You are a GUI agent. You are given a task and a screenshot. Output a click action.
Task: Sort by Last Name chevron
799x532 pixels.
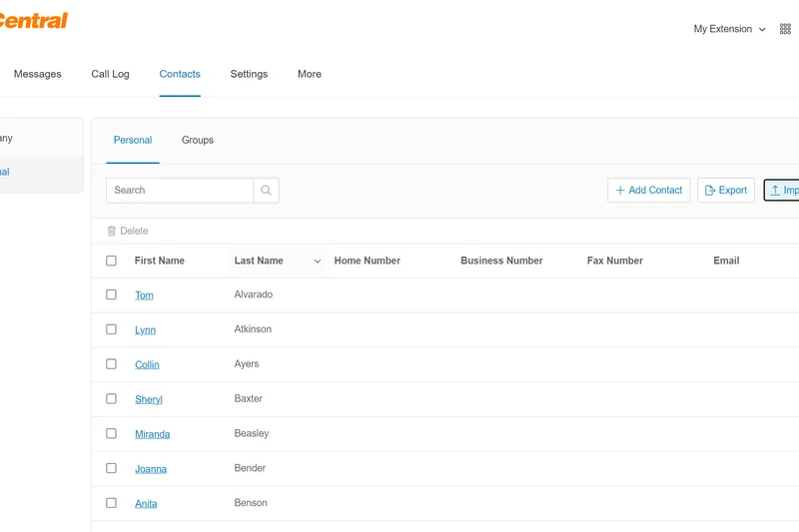click(318, 262)
